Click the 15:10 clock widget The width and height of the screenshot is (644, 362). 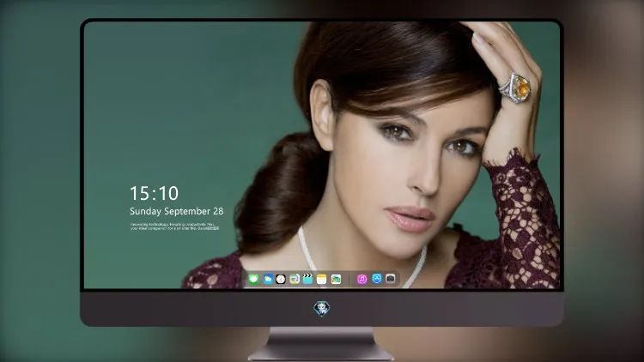pyautogui.click(x=154, y=193)
